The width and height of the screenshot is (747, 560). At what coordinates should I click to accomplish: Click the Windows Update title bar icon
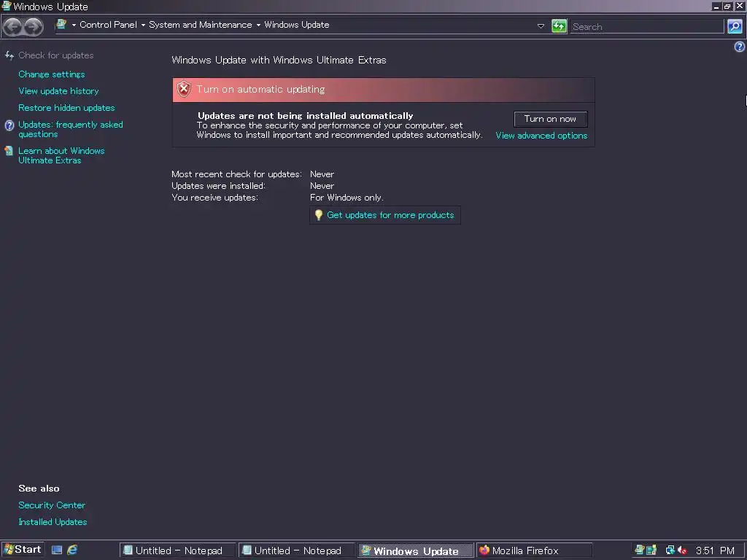tap(6, 6)
